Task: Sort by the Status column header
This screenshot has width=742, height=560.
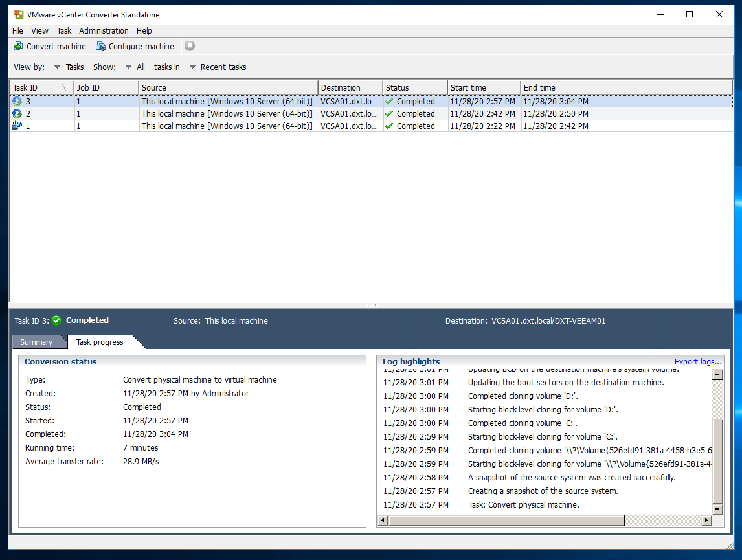Action: pos(415,87)
